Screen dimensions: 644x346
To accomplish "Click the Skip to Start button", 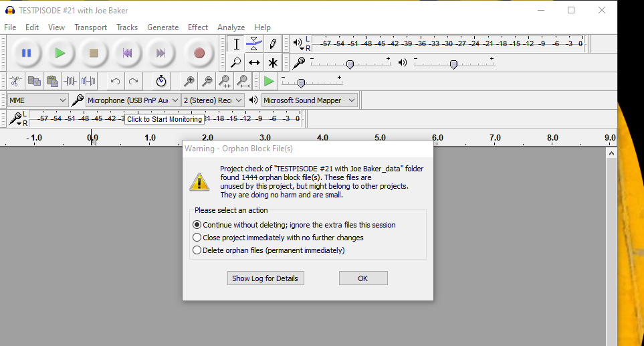I will (x=127, y=53).
